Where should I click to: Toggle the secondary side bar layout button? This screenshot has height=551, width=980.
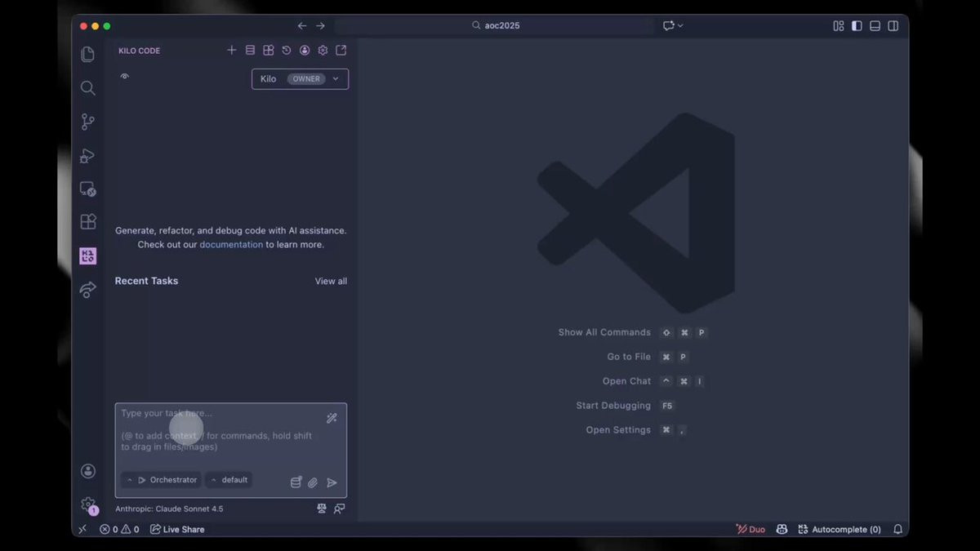click(x=893, y=26)
